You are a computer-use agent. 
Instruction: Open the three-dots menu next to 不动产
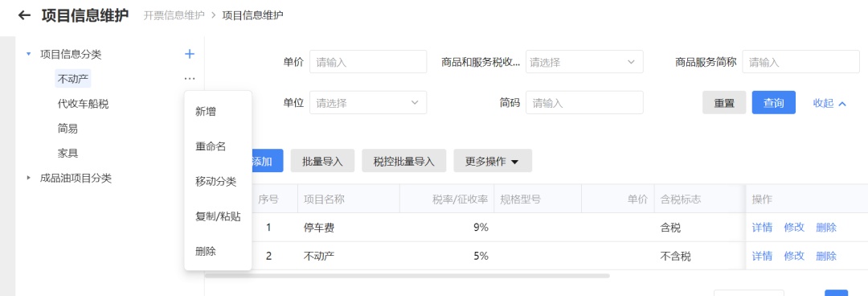tap(190, 80)
